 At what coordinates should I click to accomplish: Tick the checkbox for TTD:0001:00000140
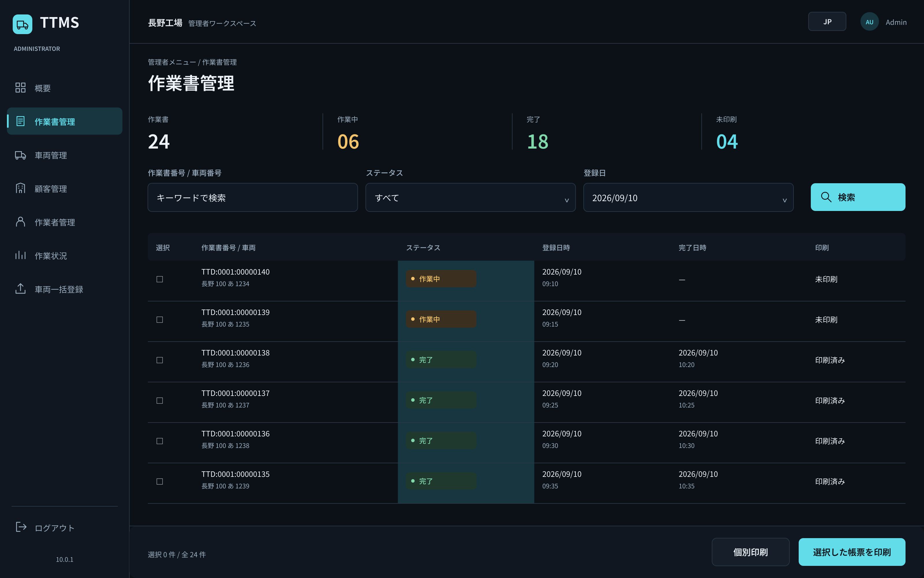[x=160, y=279]
